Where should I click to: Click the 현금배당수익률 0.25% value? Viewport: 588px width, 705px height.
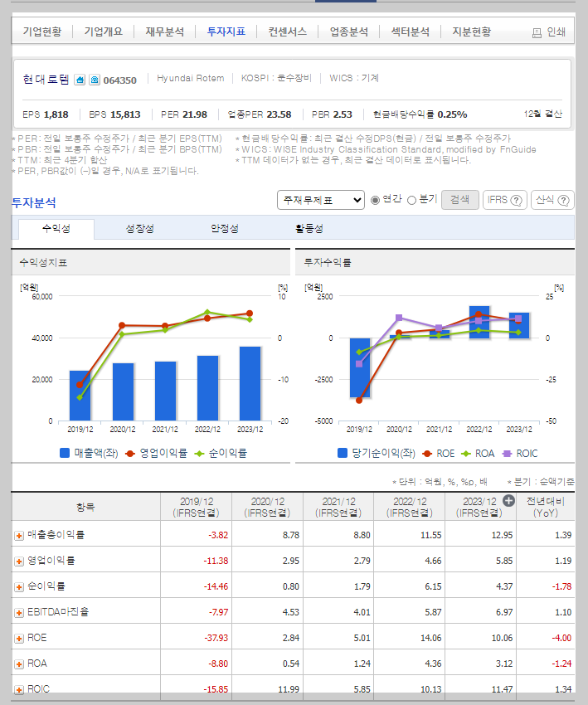pyautogui.click(x=452, y=114)
